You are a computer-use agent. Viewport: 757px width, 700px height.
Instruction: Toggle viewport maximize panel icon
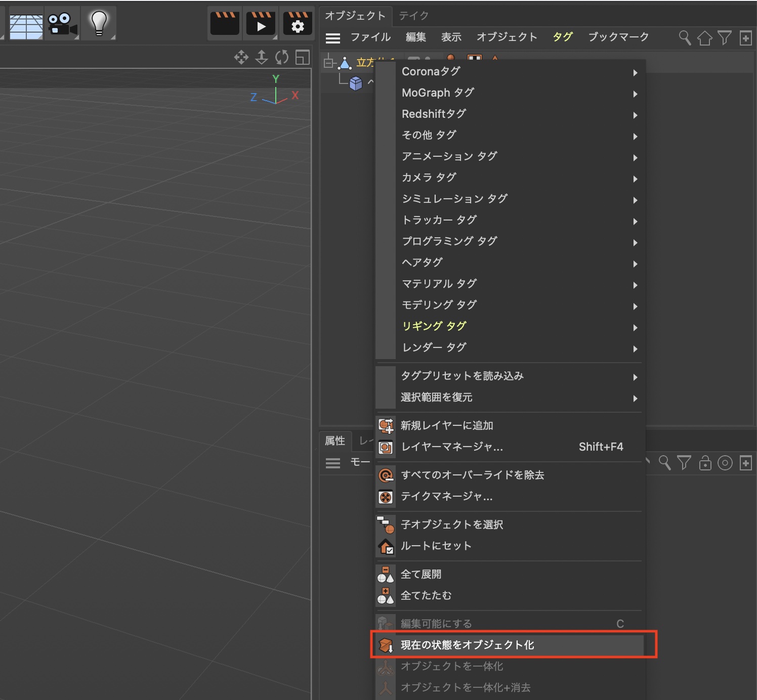[302, 58]
